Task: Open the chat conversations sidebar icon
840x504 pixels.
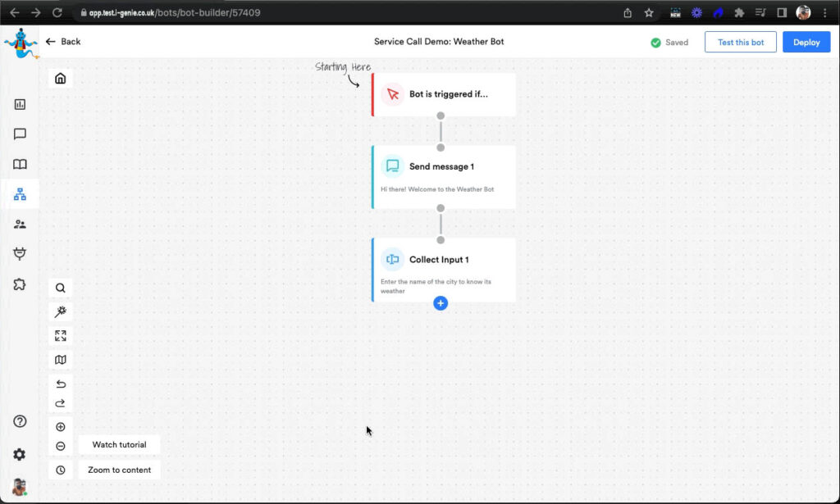Action: (20, 134)
